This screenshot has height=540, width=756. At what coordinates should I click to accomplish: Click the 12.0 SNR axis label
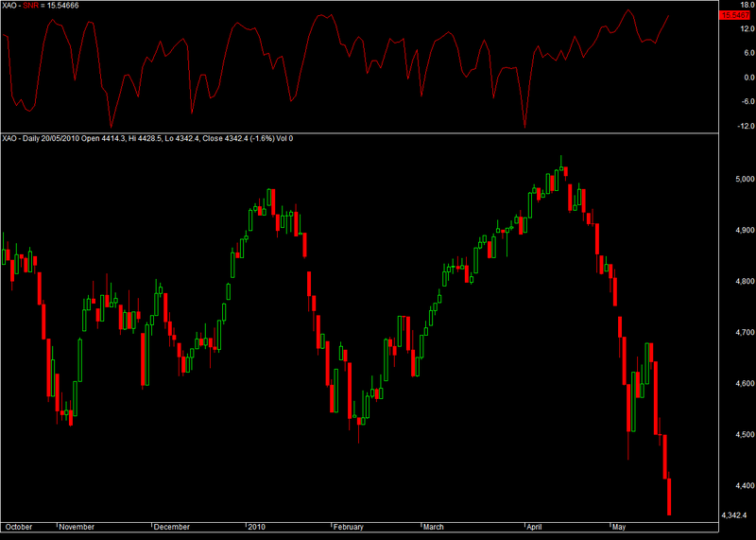point(747,29)
